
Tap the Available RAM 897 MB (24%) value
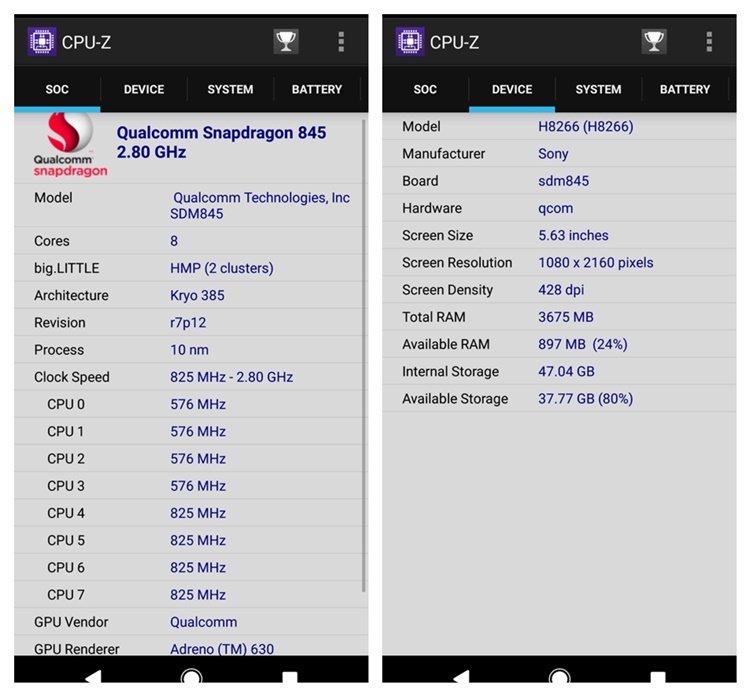click(x=583, y=345)
